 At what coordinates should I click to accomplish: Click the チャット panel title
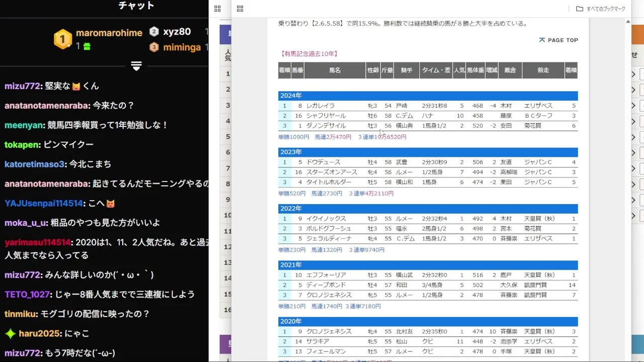click(x=136, y=6)
